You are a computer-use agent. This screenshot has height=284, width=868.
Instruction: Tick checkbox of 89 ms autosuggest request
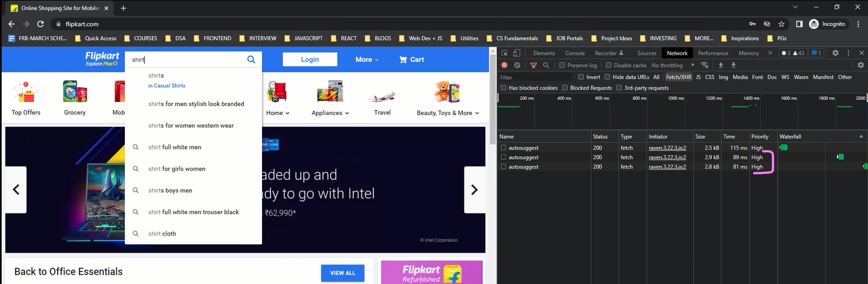pyautogui.click(x=503, y=157)
